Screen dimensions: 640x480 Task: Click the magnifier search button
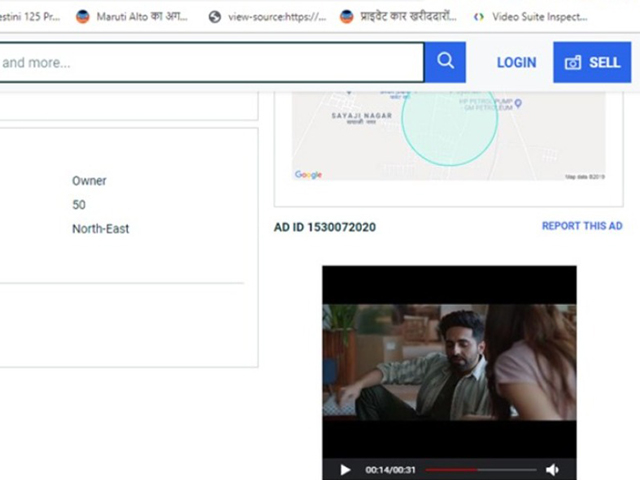pos(445,62)
